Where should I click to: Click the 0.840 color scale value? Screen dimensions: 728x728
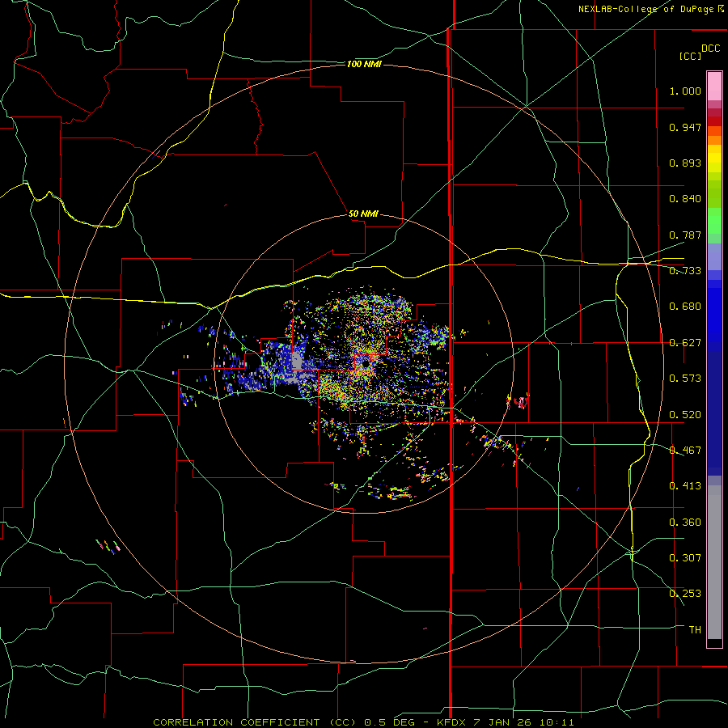pos(685,199)
